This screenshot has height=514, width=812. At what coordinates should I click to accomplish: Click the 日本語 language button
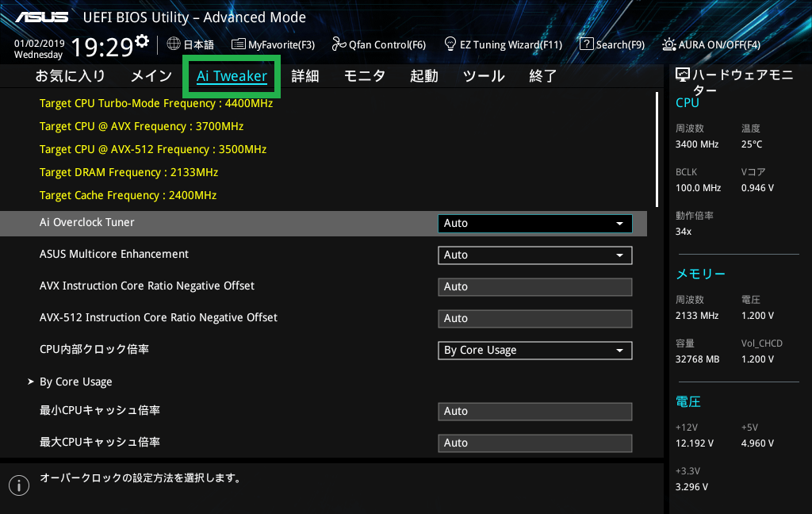coord(198,44)
